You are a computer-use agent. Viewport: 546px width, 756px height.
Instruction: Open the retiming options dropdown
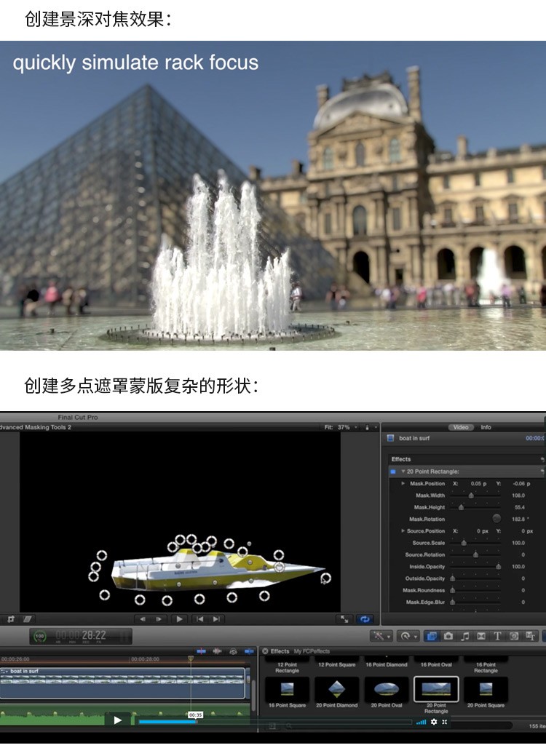click(409, 636)
